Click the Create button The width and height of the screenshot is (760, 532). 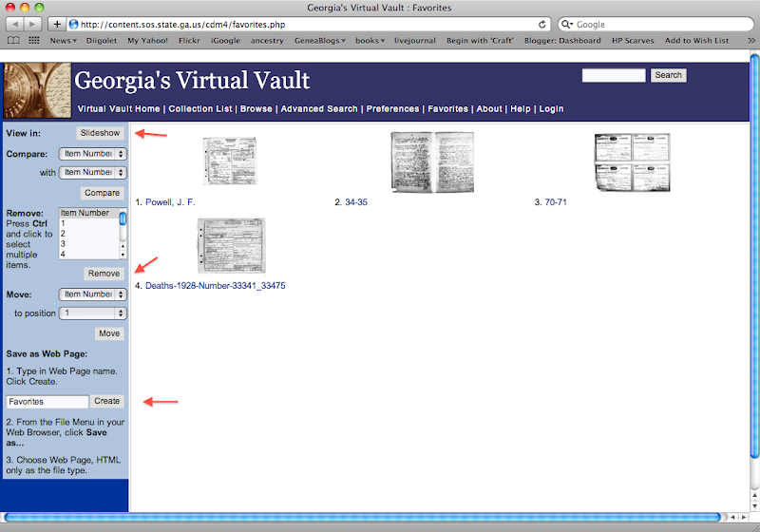[x=106, y=401]
